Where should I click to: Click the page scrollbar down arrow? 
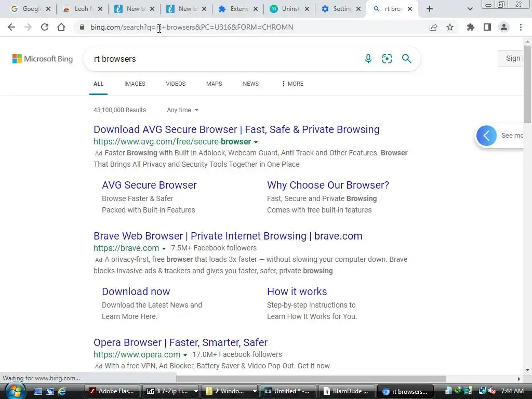[527, 370]
